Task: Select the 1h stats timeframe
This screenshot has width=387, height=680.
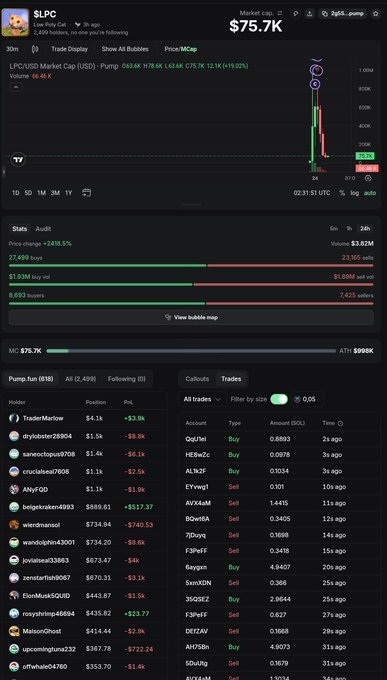Action: coord(349,229)
